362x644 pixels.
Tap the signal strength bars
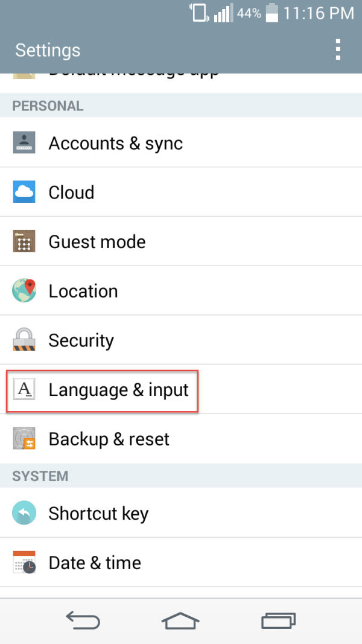coord(222,13)
